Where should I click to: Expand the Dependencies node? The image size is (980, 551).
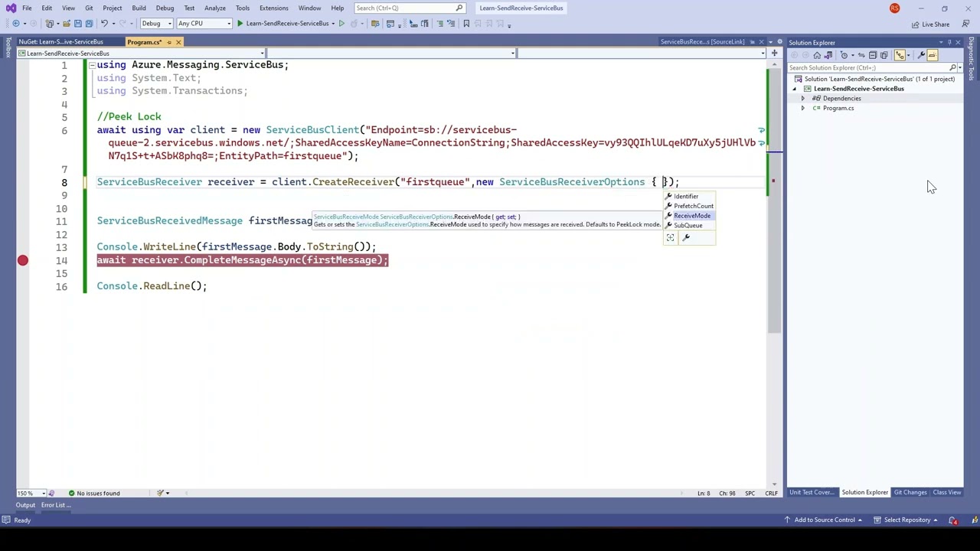pos(803,99)
